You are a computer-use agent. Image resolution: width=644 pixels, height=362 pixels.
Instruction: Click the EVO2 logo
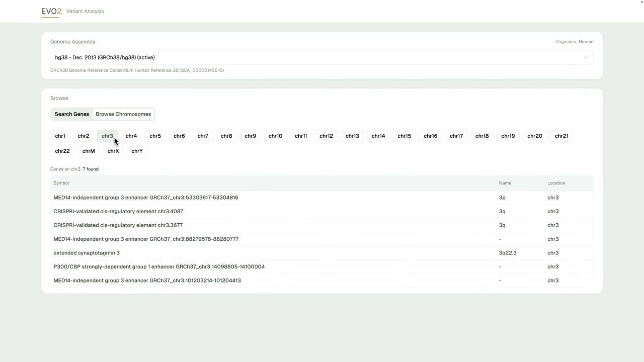pyautogui.click(x=51, y=11)
